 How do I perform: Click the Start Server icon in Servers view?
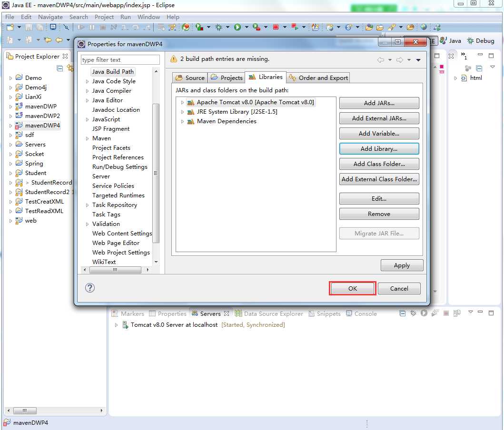coord(424,313)
